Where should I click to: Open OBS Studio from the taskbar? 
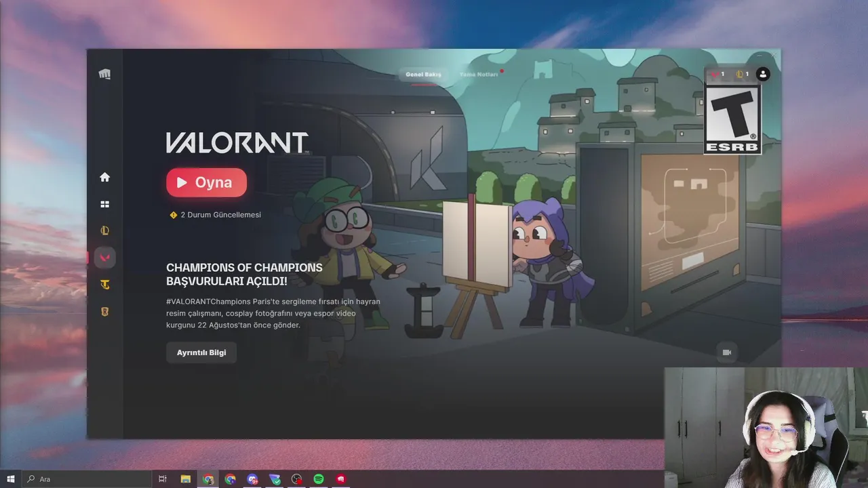[296, 479]
